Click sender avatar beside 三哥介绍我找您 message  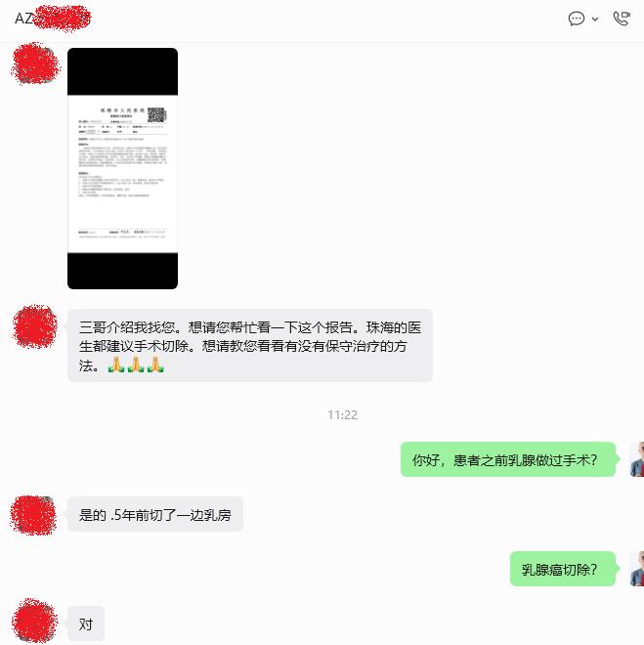[35, 326]
